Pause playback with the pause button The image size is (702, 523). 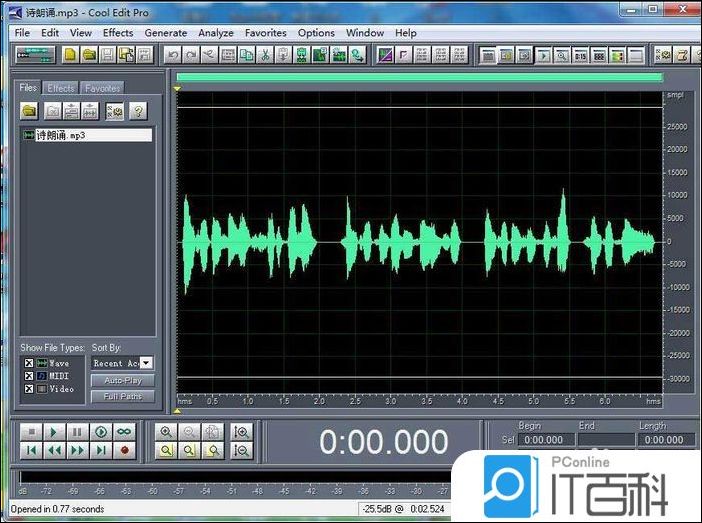(77, 432)
